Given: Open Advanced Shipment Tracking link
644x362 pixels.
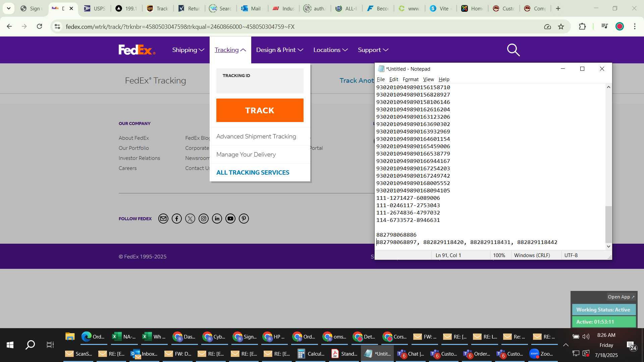Looking at the screenshot, I should [256, 136].
